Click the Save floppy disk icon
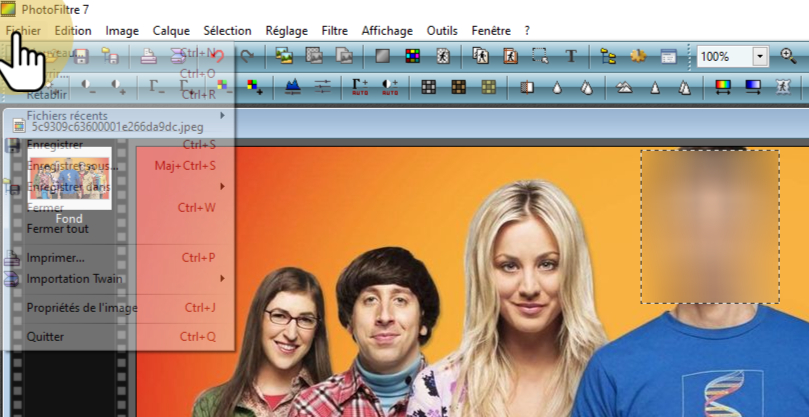Screen dimensions: 809x417 80,56
